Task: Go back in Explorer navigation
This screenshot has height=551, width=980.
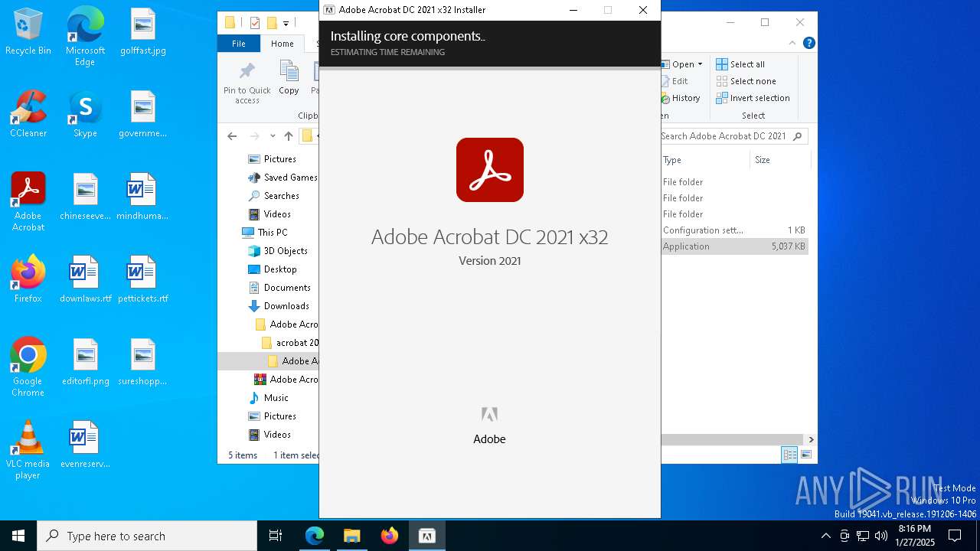Action: 232,136
